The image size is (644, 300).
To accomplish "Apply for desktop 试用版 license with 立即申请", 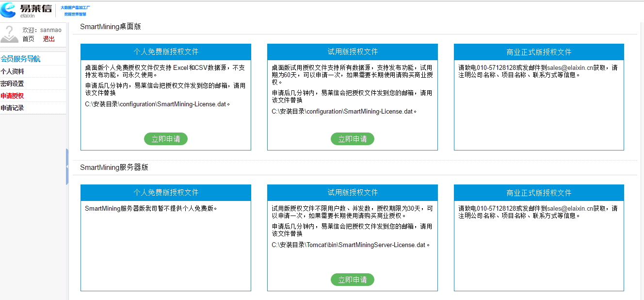I will (353, 139).
